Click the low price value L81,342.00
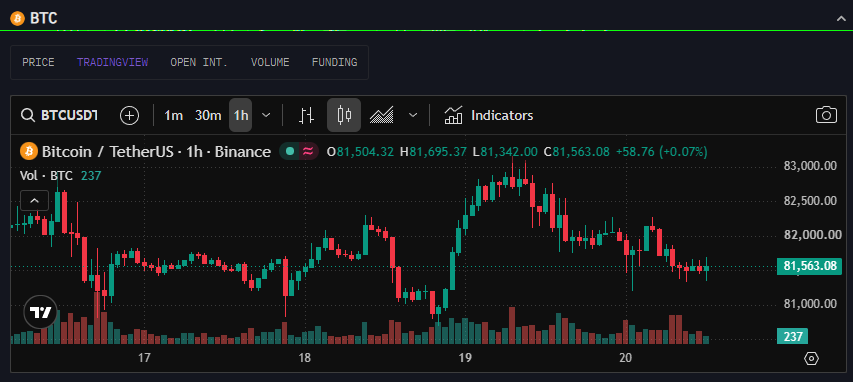This screenshot has height=382, width=853. coord(505,151)
